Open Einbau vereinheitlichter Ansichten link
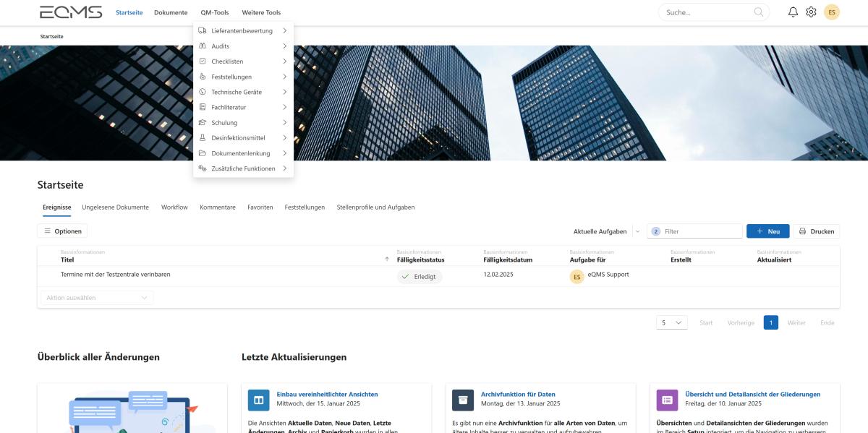The width and height of the screenshot is (868, 433). [x=327, y=394]
